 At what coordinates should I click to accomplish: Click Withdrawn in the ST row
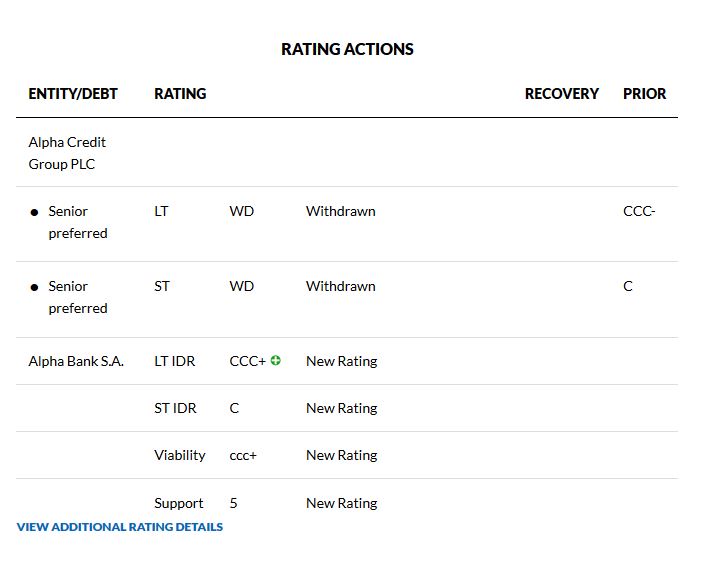[340, 286]
